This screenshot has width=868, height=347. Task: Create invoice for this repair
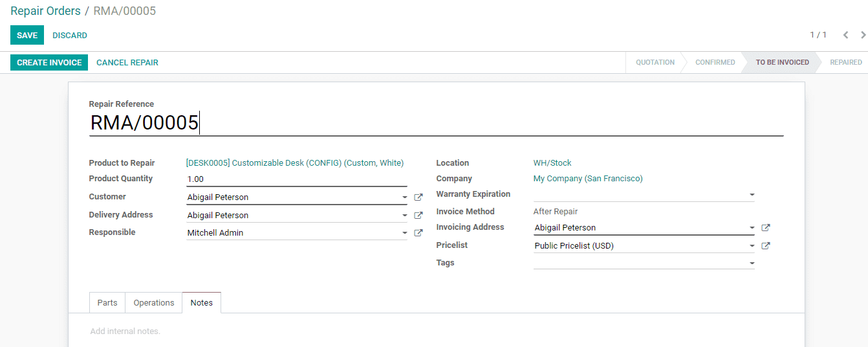pyautogui.click(x=49, y=63)
